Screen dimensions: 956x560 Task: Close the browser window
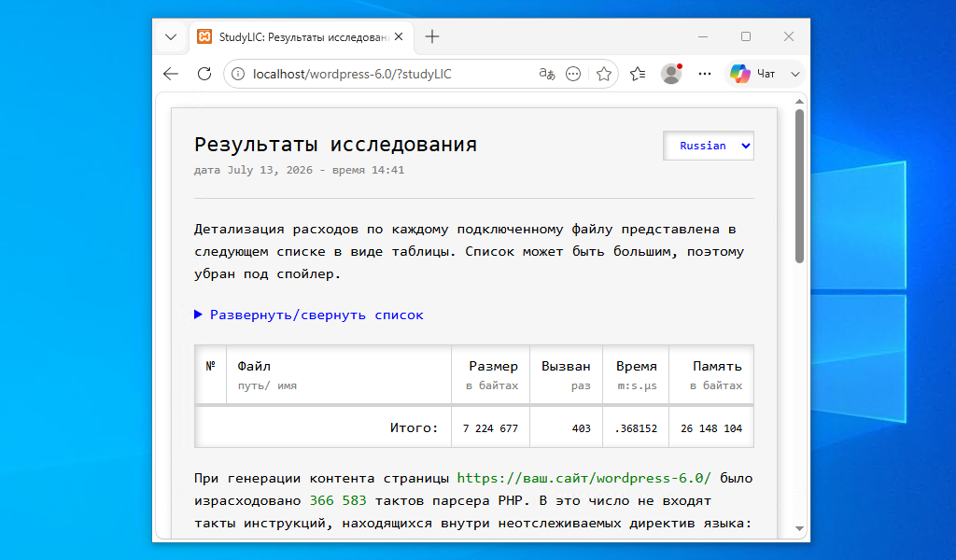(x=789, y=36)
